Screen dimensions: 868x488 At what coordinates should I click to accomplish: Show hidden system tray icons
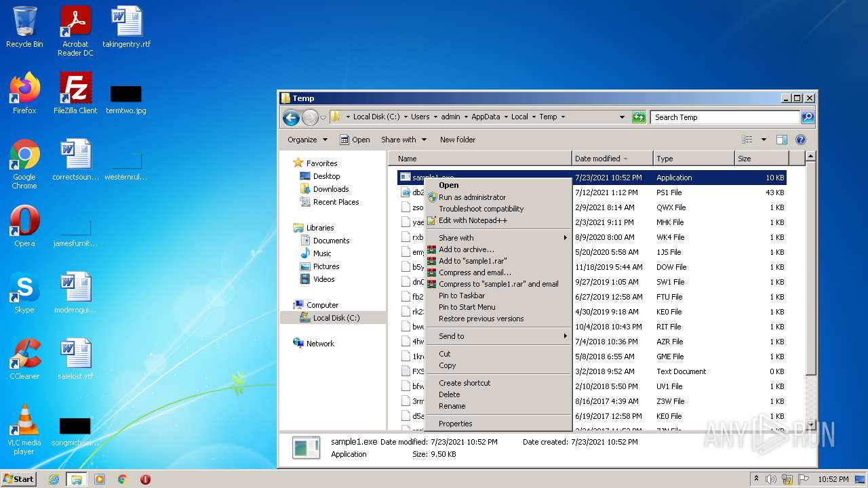pos(756,479)
